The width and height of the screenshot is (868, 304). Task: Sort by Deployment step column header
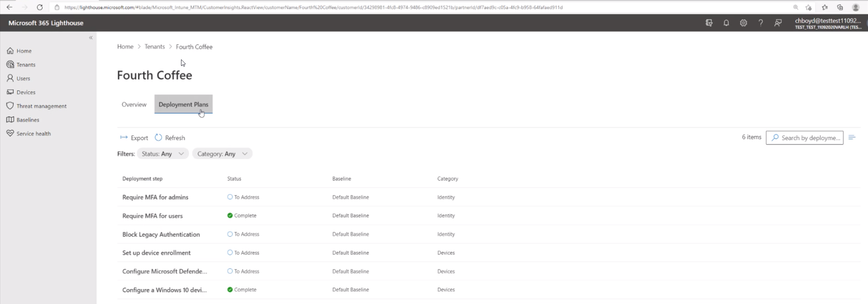pos(142,179)
